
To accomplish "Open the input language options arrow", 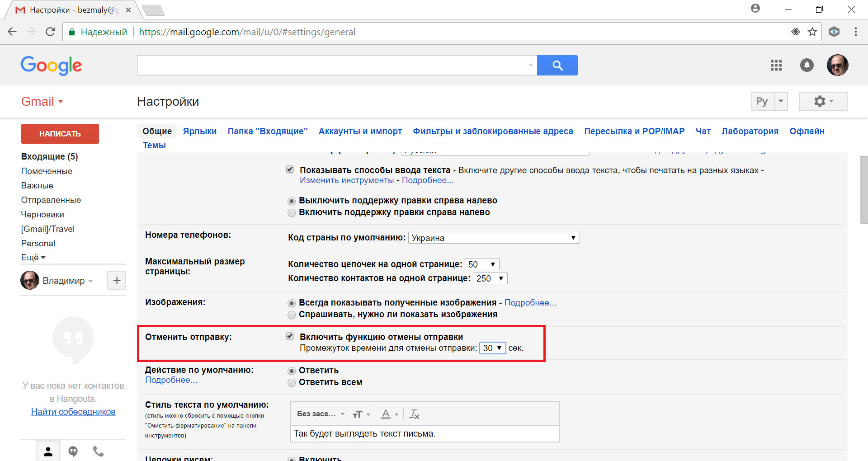I will pyautogui.click(x=781, y=101).
